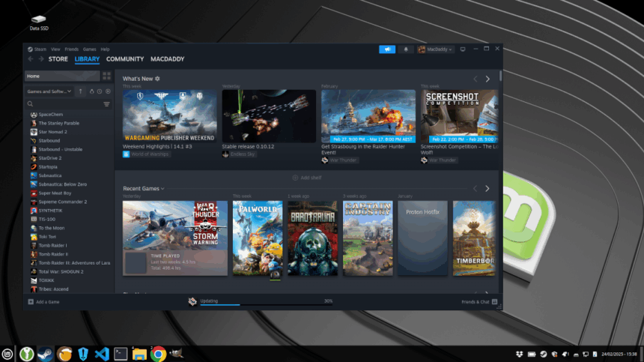Launch GIMP from the taskbar

coord(177,353)
